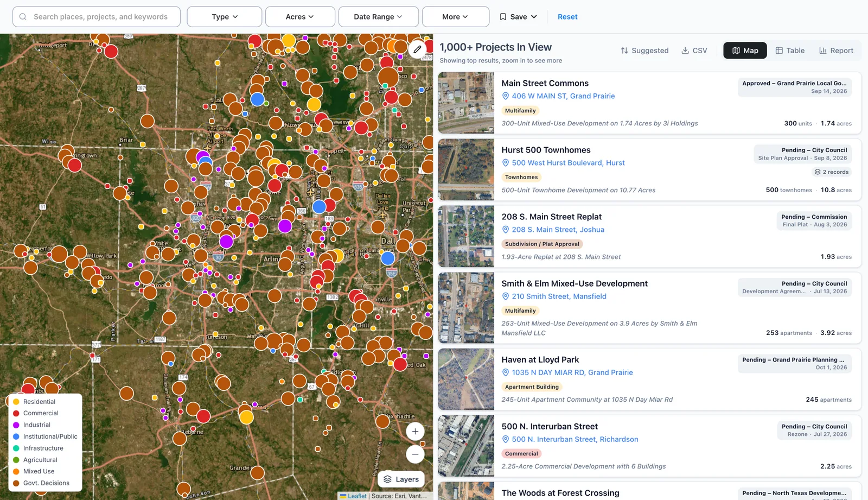This screenshot has width=868, height=500.
Task: Expand the More filters dropdown
Action: 456,17
